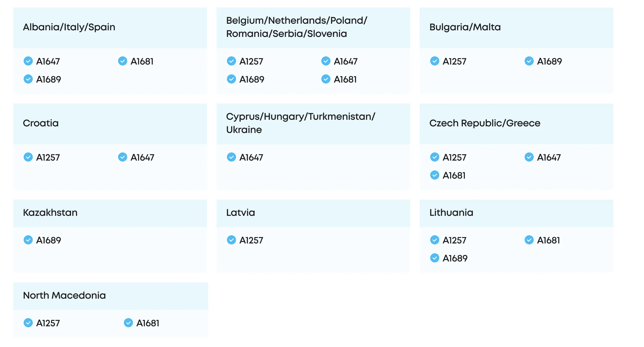644x347 pixels.
Task: Click the checkmark beside A1257 under Latvia
Action: (x=231, y=240)
